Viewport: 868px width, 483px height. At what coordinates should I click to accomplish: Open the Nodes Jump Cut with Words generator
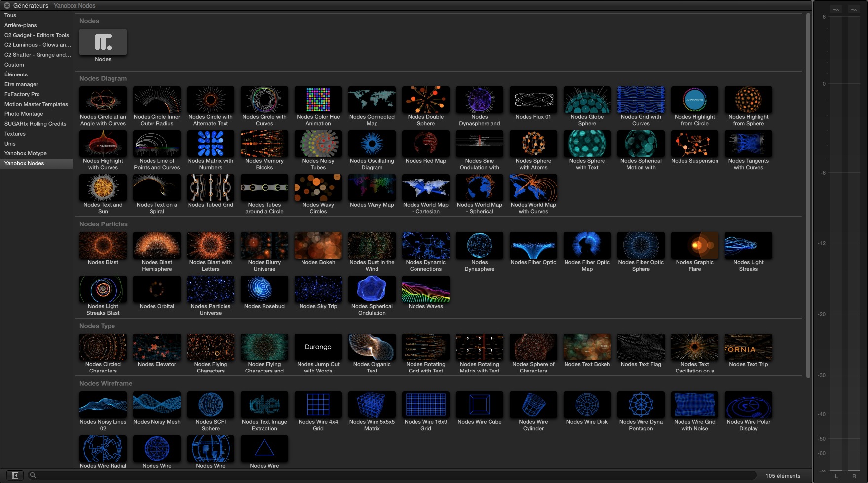point(318,347)
